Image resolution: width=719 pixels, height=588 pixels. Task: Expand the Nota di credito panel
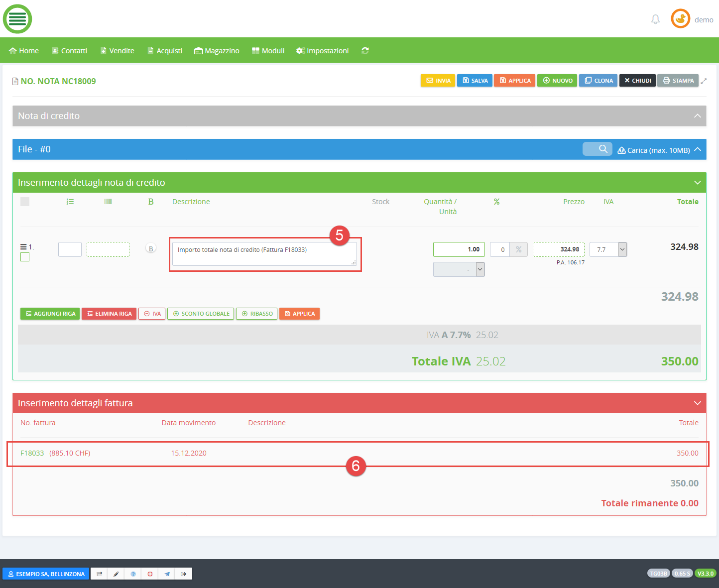(x=697, y=116)
